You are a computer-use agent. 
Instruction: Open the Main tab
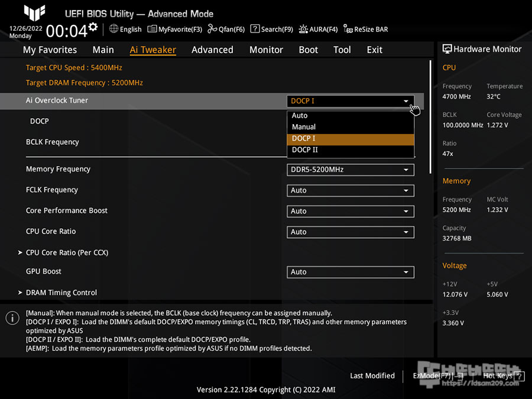103,50
